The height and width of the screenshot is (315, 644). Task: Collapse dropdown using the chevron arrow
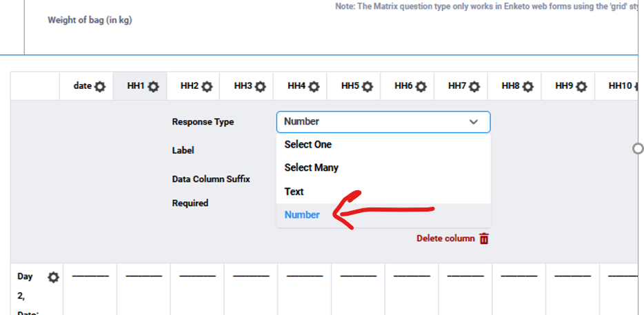pos(474,122)
